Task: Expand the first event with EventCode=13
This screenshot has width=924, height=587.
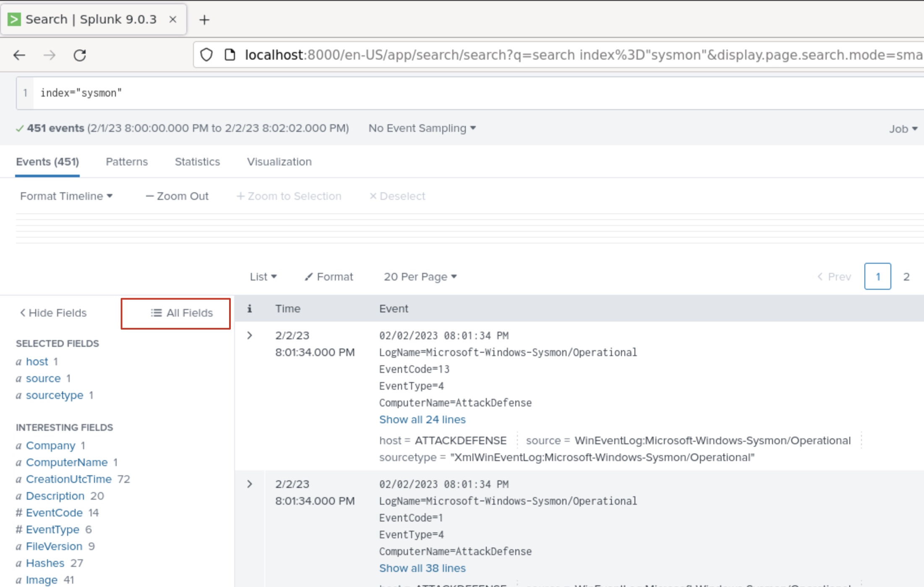Action: tap(250, 335)
